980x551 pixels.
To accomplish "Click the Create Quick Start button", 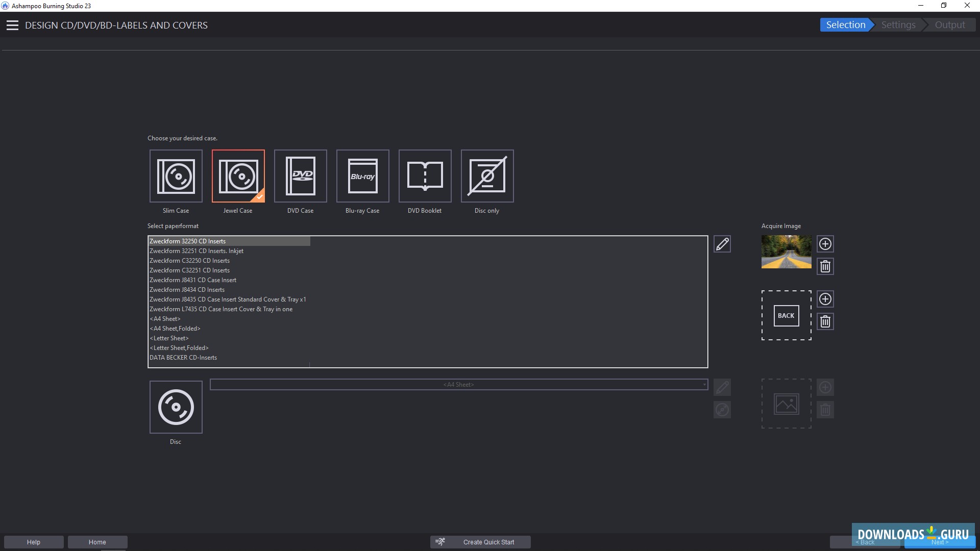I will [480, 542].
